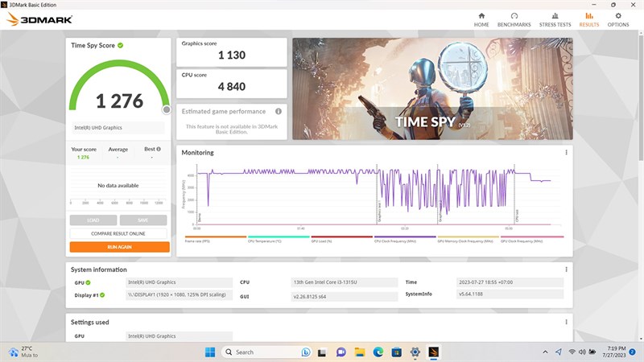Viewport: 644px width, 362px height.
Task: Click the GUI version v2.26.8125 s64
Action: (x=345, y=296)
